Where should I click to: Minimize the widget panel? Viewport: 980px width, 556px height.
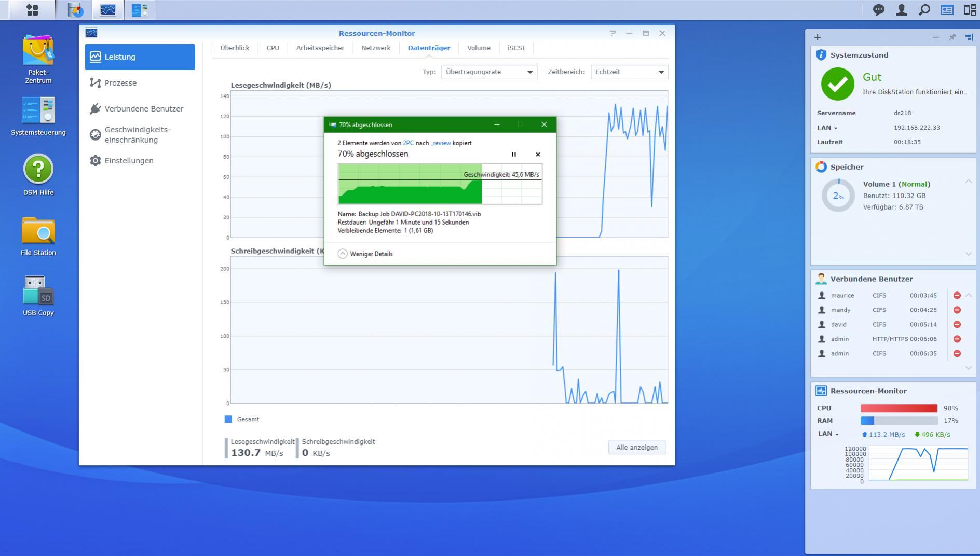[x=935, y=37]
